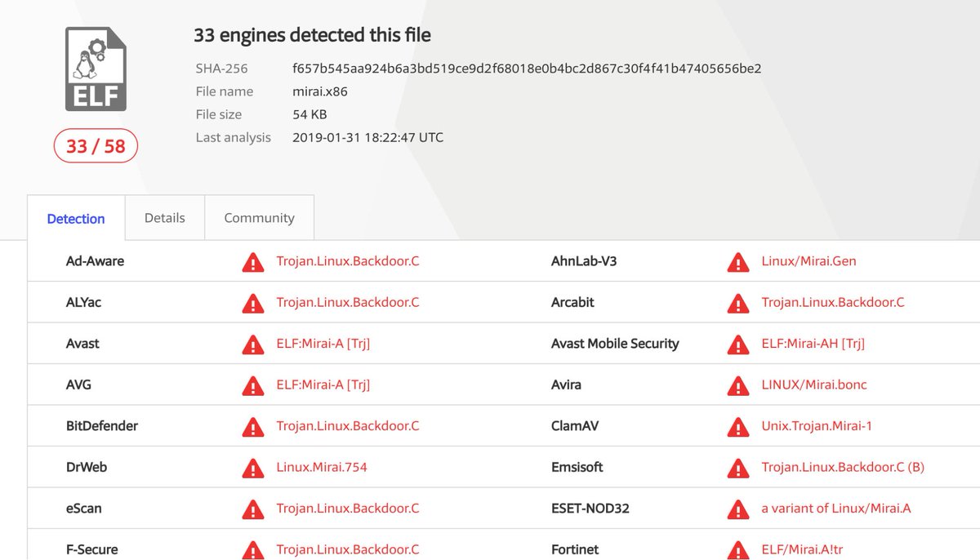Viewport: 980px width, 560px height.
Task: Click the Arcabit engine name
Action: point(572,302)
